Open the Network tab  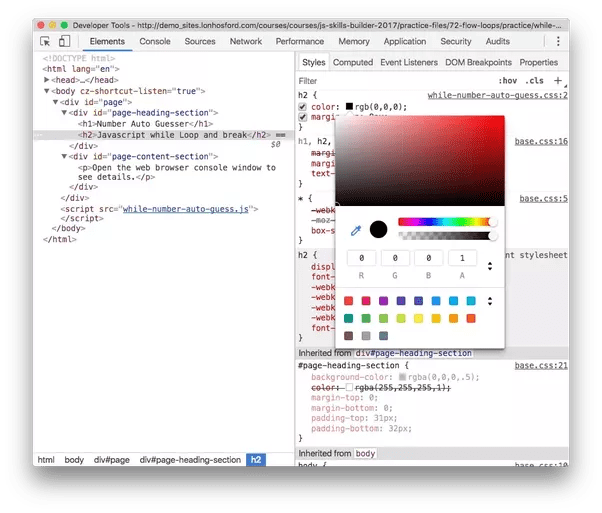(246, 41)
